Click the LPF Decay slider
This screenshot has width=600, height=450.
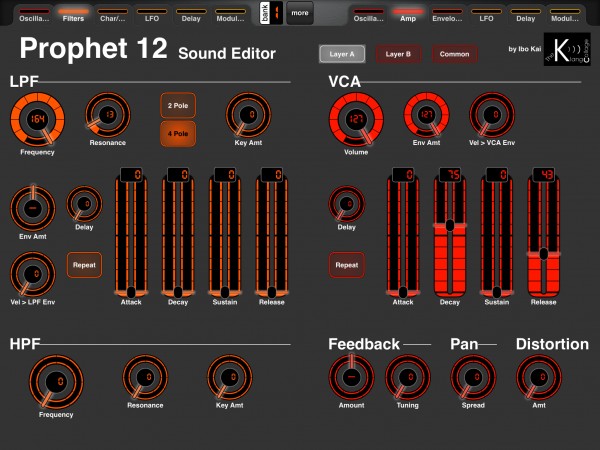point(178,235)
